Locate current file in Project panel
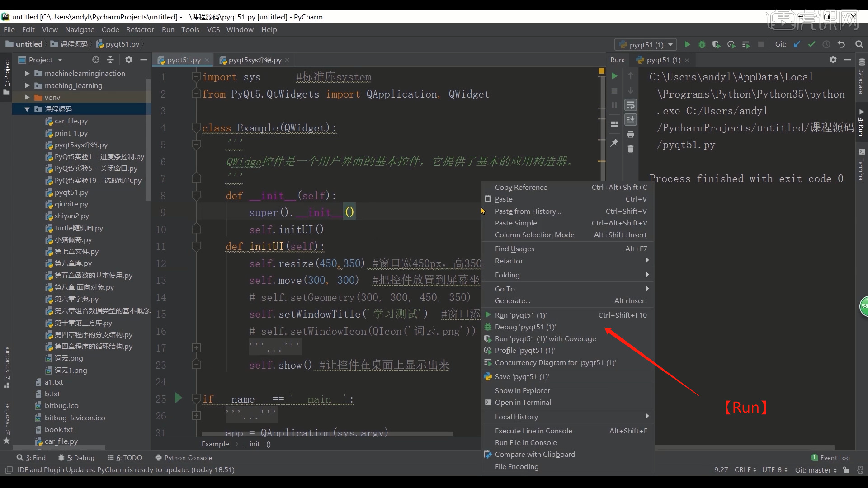868x488 pixels. (x=96, y=60)
